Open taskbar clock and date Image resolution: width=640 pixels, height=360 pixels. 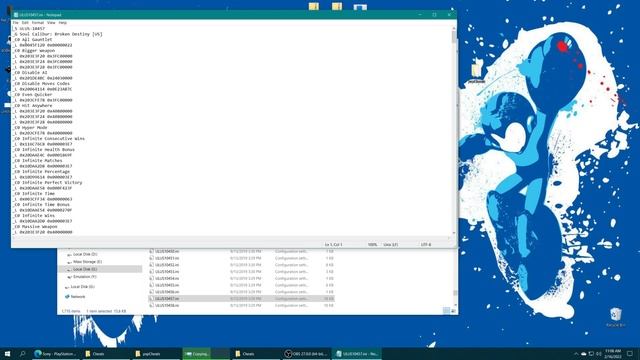pyautogui.click(x=613, y=353)
